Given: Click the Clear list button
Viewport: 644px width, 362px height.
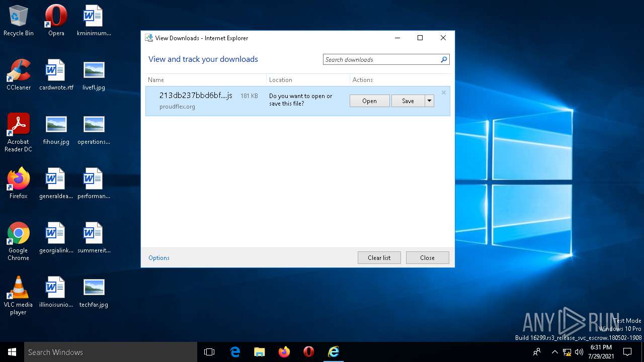Looking at the screenshot, I should (x=379, y=258).
